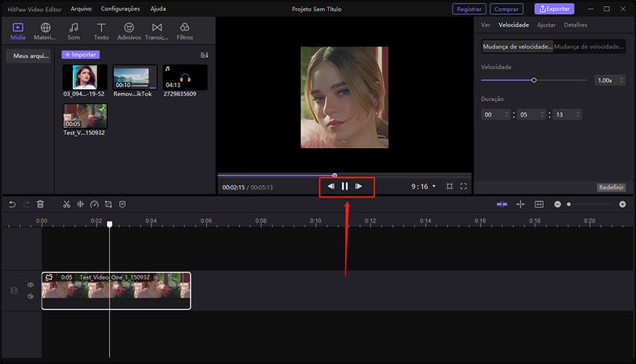Open the Filtros tab
636x364 pixels.
[185, 31]
